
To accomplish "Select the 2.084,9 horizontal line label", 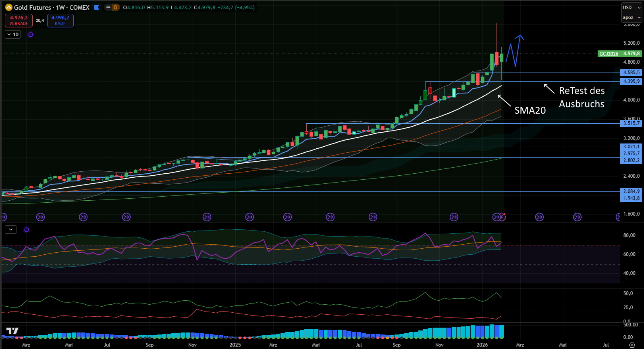I will [631, 191].
